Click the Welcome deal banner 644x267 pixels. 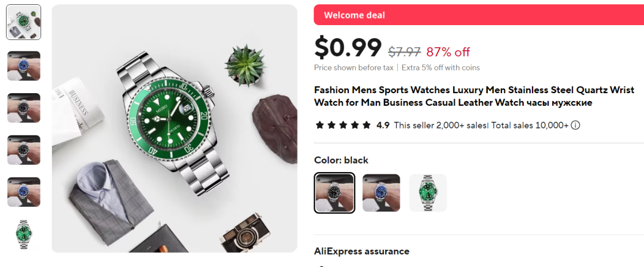click(479, 15)
